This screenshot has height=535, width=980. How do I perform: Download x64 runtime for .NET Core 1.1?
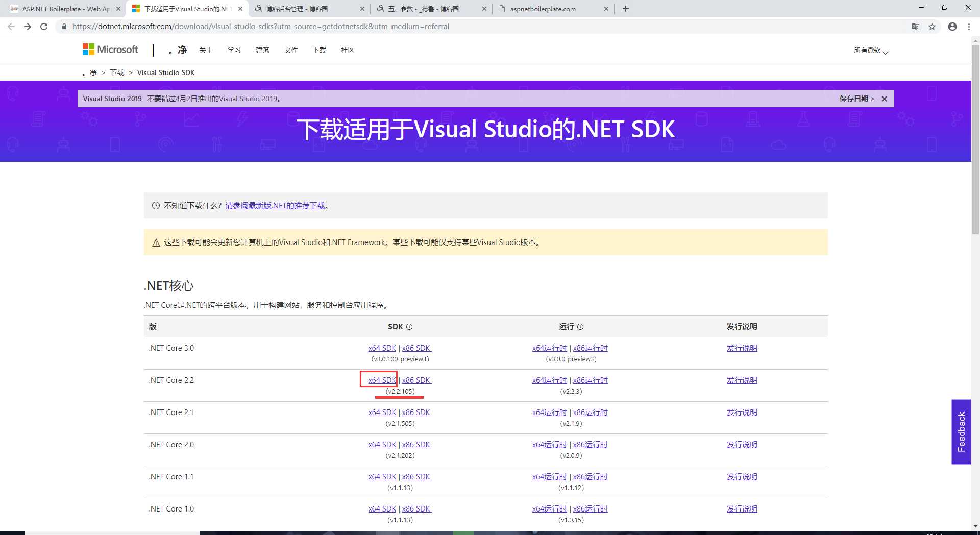550,477
